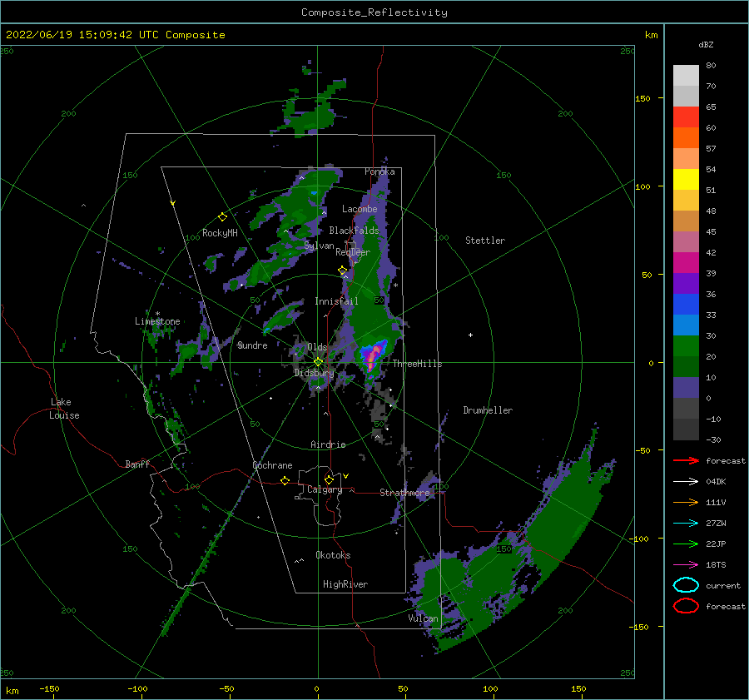Click the Drumheller town label
The width and height of the screenshot is (749, 700).
(488, 410)
